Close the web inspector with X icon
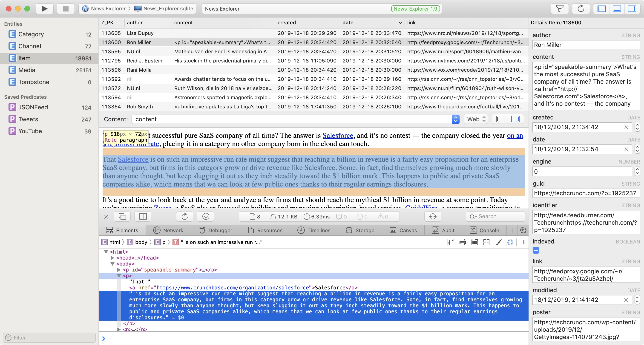 pos(106,216)
